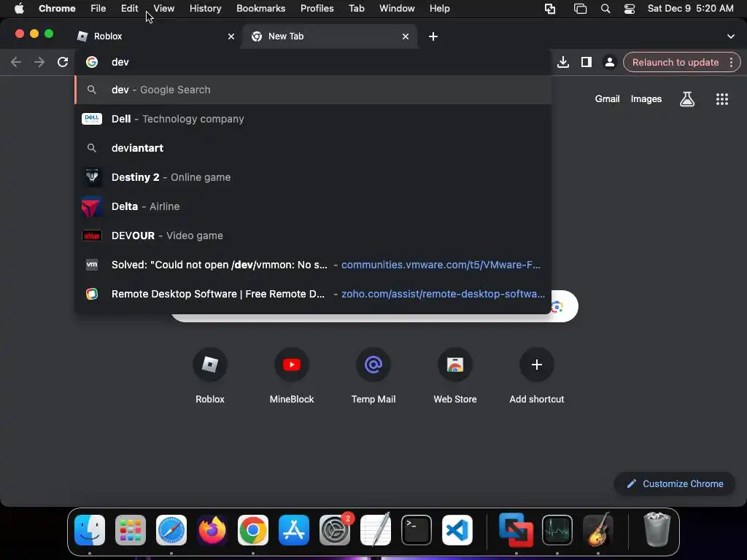
Task: Open GarageBand from the dock
Action: 598,530
